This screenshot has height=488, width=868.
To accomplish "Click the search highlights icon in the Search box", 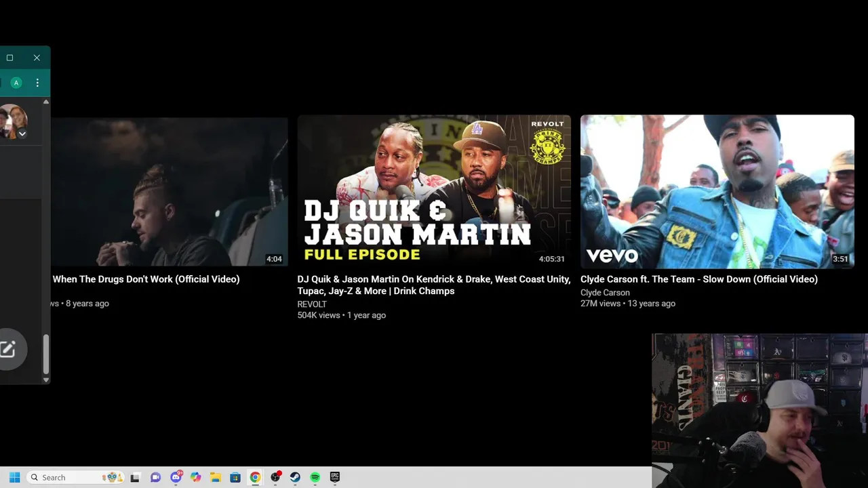I will coord(113,477).
